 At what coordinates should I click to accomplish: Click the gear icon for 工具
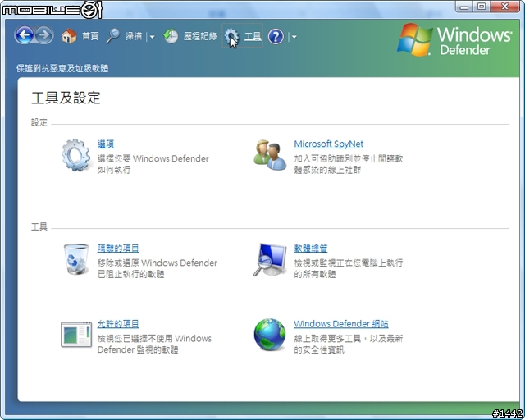(231, 36)
